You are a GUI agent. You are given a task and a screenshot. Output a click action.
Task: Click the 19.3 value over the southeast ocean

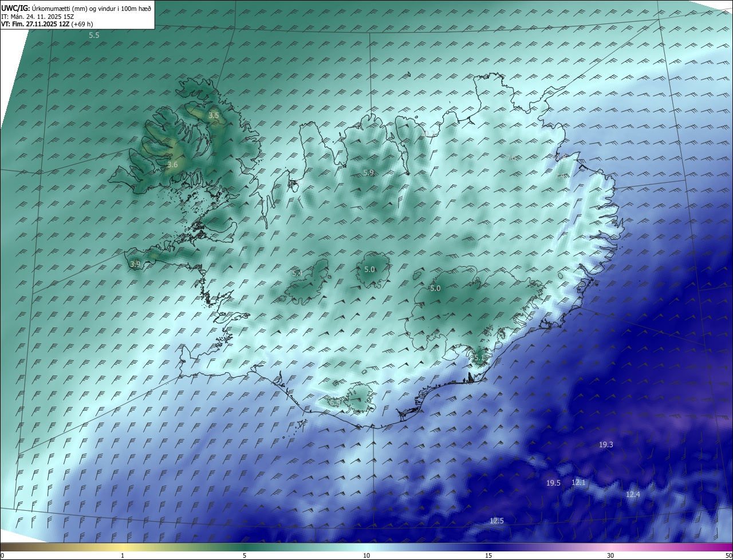coord(606,445)
